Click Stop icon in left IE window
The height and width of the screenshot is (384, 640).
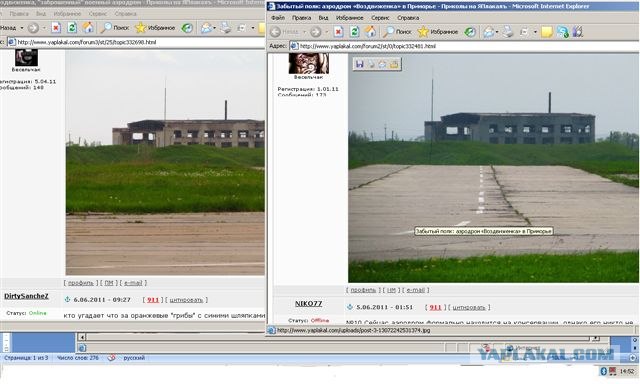click(56, 28)
